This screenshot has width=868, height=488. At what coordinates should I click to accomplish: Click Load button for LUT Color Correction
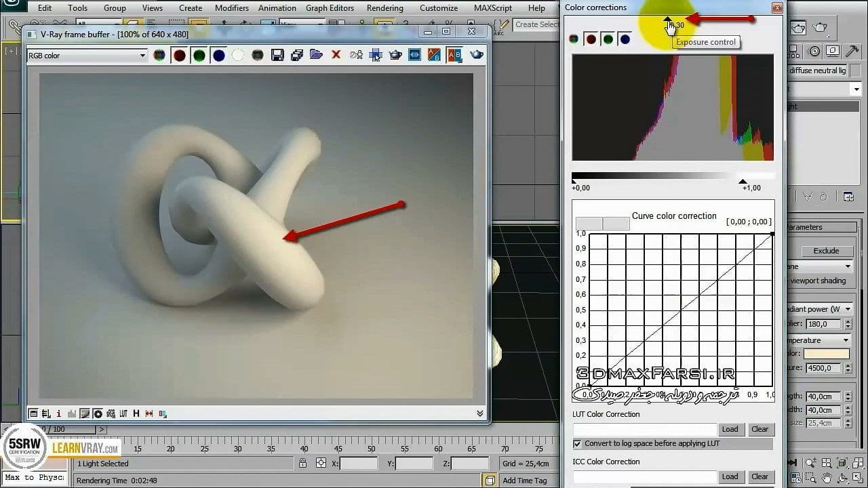click(x=730, y=429)
